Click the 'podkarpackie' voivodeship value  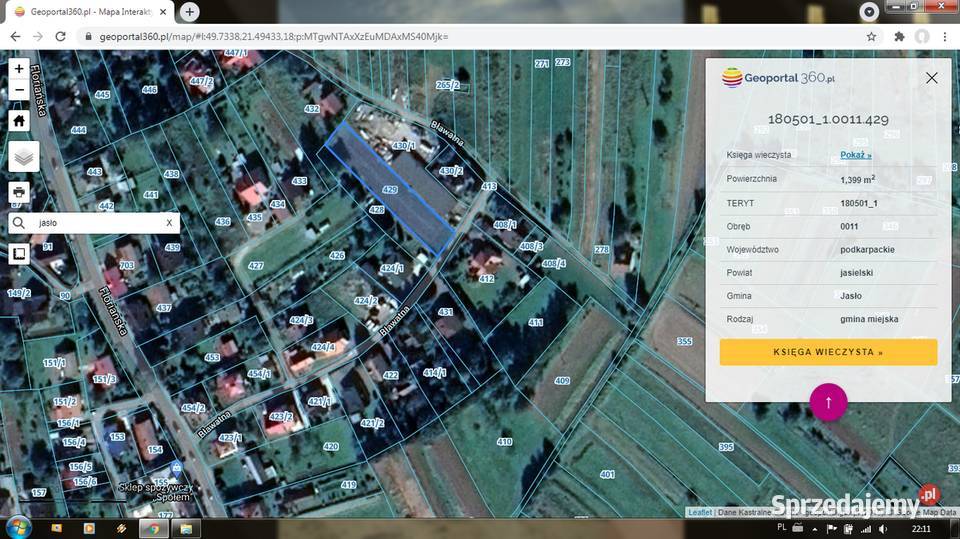(x=868, y=250)
